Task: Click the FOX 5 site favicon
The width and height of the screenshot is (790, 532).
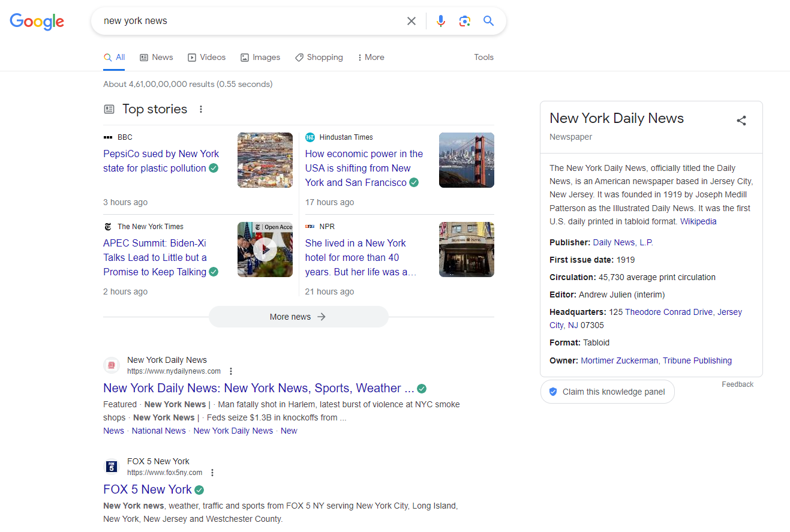Action: (x=112, y=467)
